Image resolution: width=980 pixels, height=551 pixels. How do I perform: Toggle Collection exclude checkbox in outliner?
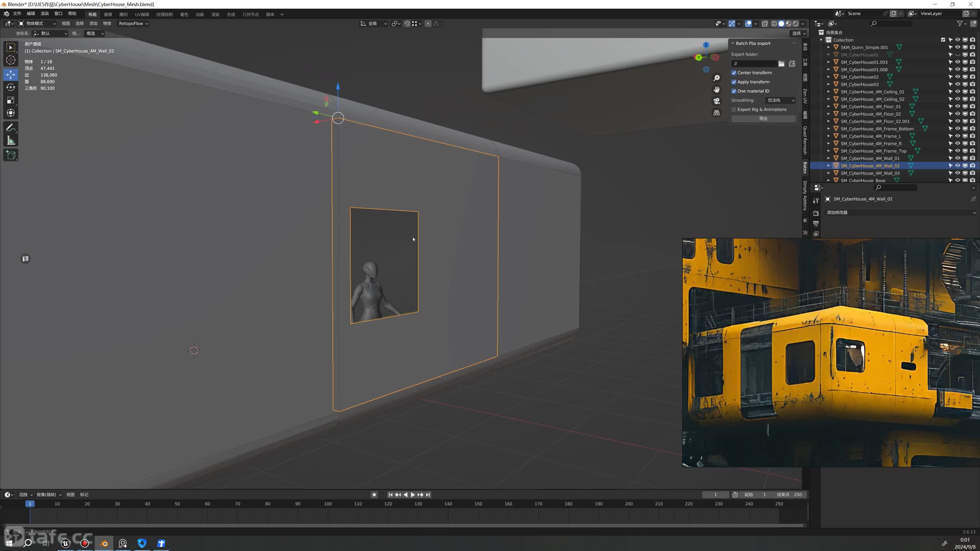[x=943, y=40]
